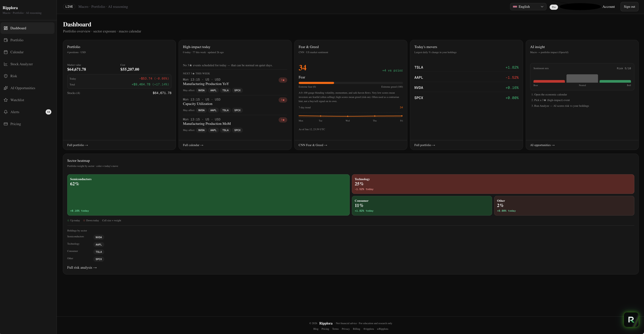Open the Full calendar link
Image resolution: width=644 pixels, height=334 pixels.
193,145
